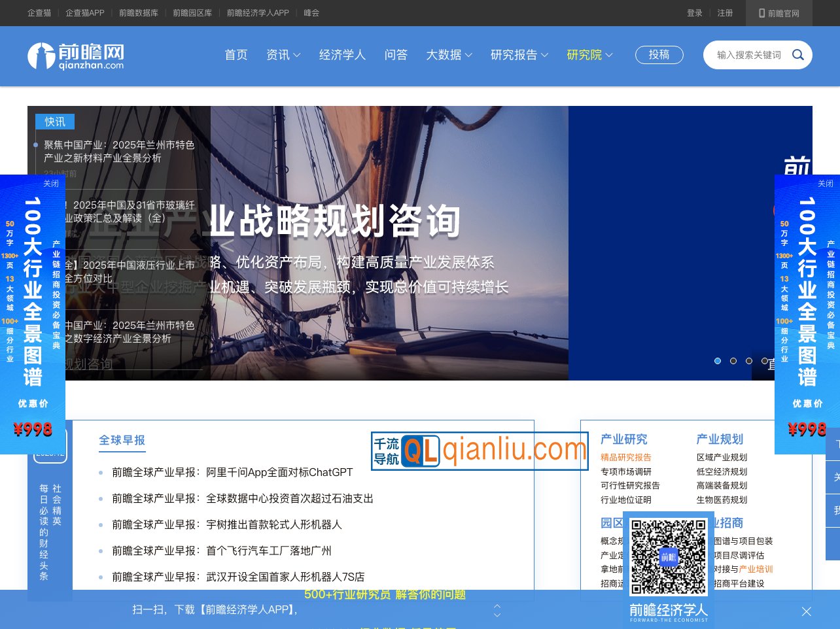The image size is (840, 629).
Task: Click 前瞻数据库 in the top bar
Action: point(140,13)
